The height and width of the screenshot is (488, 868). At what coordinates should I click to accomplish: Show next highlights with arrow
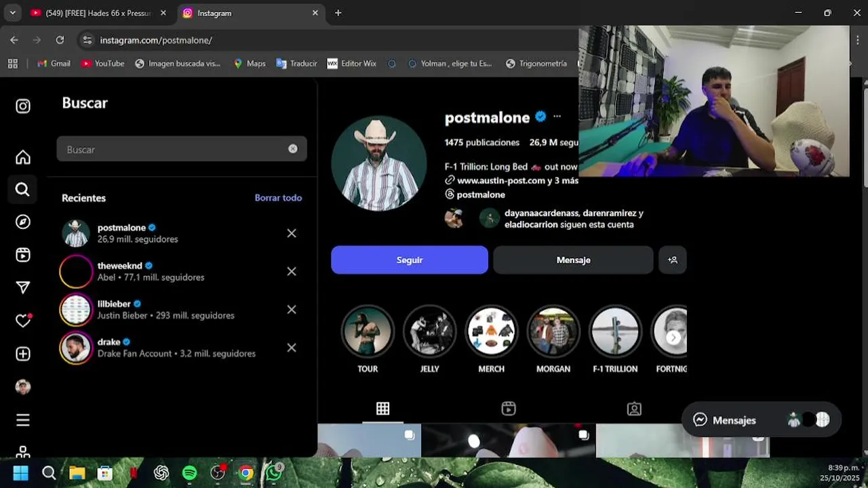673,338
